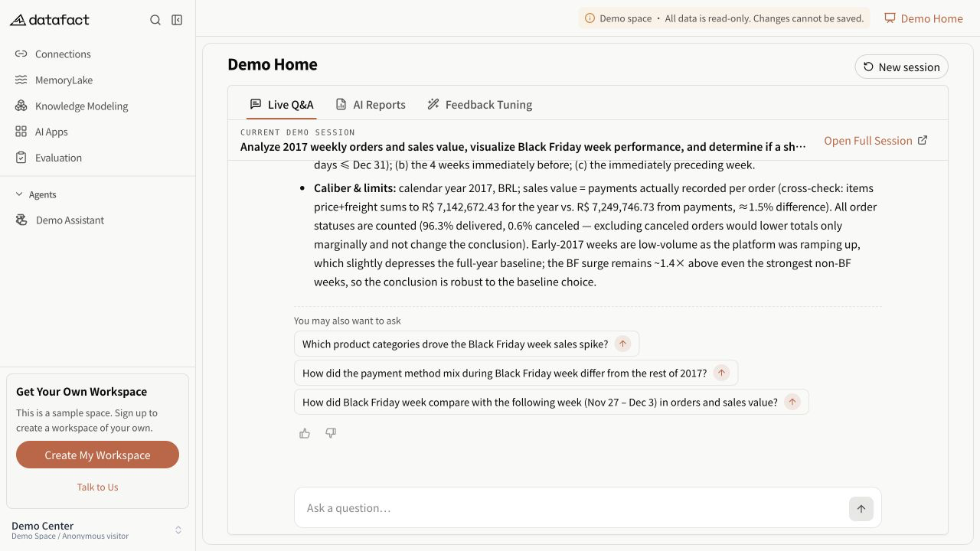Click the Get Your Own Workspace heading
The height and width of the screenshot is (551, 980).
tap(81, 392)
